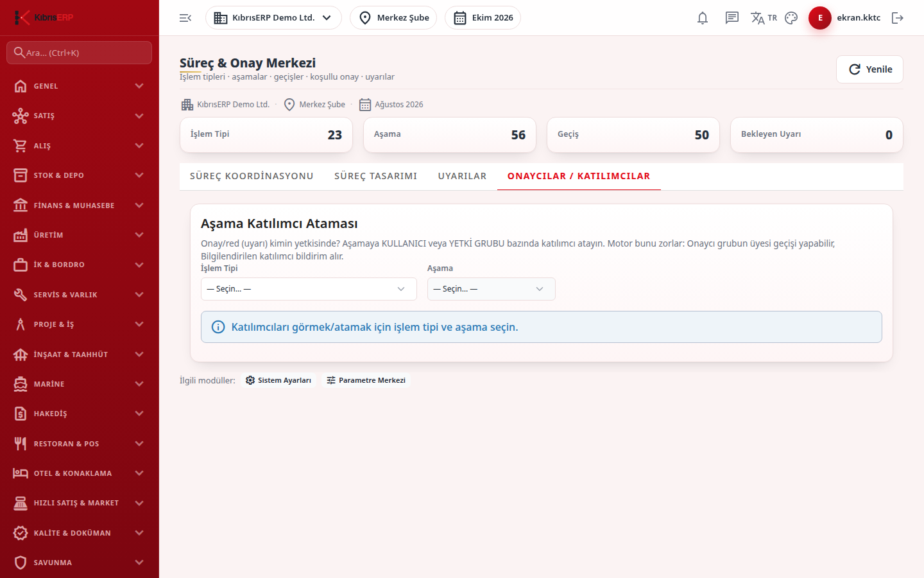Open the notifications bell icon
The image size is (924, 578).
(x=703, y=18)
